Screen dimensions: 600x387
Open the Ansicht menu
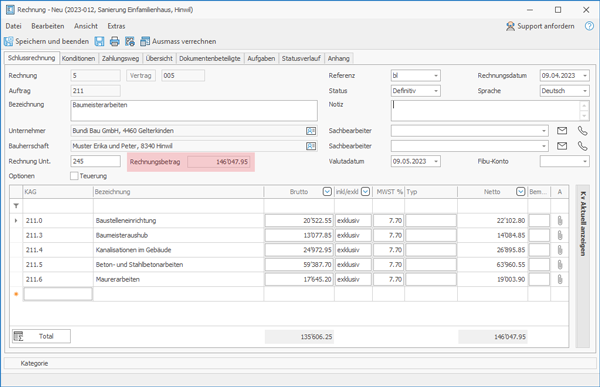pyautogui.click(x=86, y=26)
